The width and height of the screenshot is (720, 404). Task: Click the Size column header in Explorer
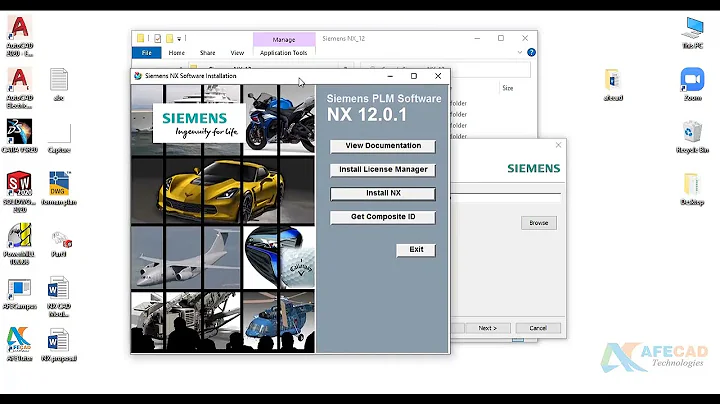pos(507,88)
